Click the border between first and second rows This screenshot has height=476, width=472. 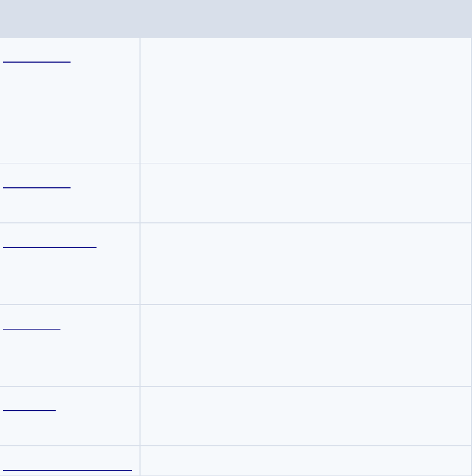coord(235,163)
